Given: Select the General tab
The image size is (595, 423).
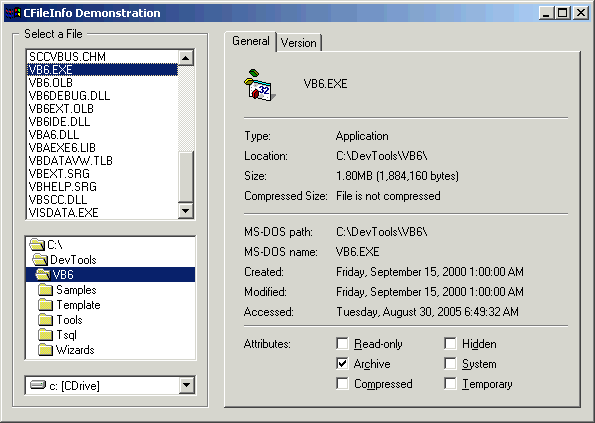Looking at the screenshot, I should [x=250, y=41].
